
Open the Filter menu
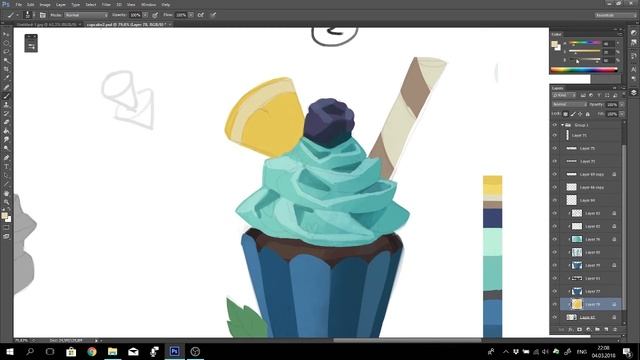click(x=106, y=4)
